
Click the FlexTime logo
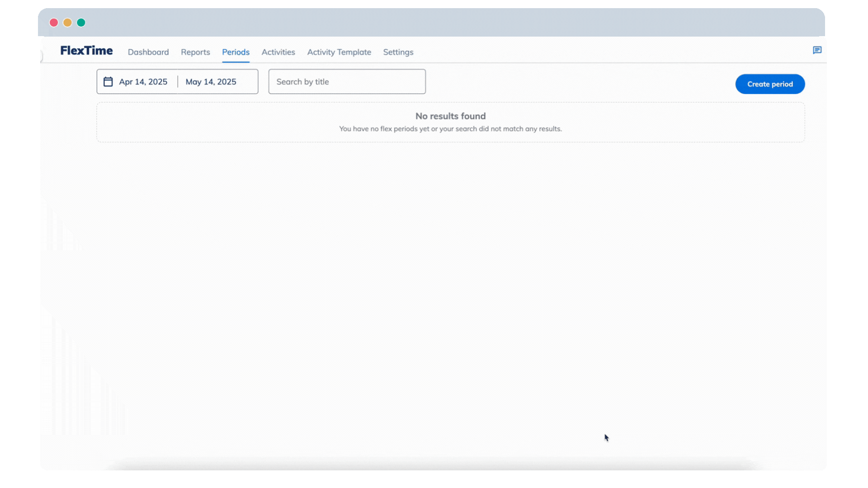coord(86,51)
